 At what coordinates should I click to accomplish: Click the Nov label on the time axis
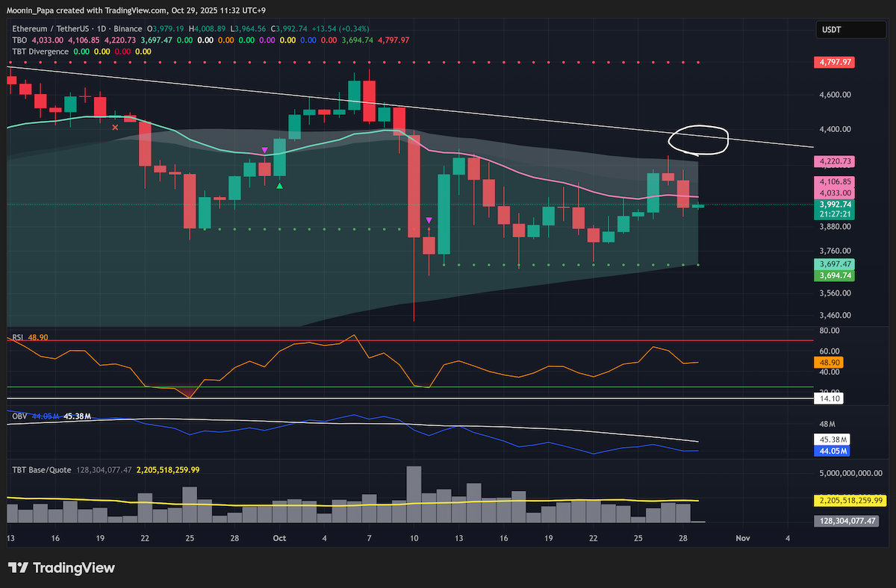[x=743, y=537]
